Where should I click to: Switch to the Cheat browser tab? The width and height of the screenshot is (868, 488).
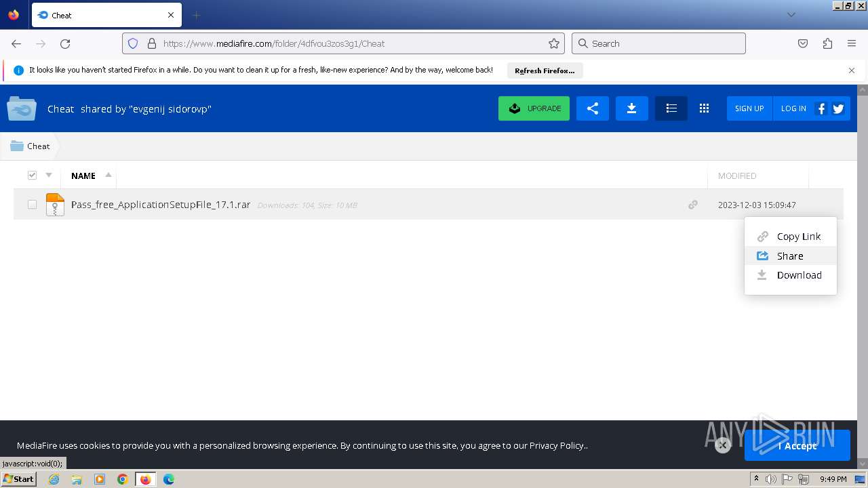(x=106, y=15)
